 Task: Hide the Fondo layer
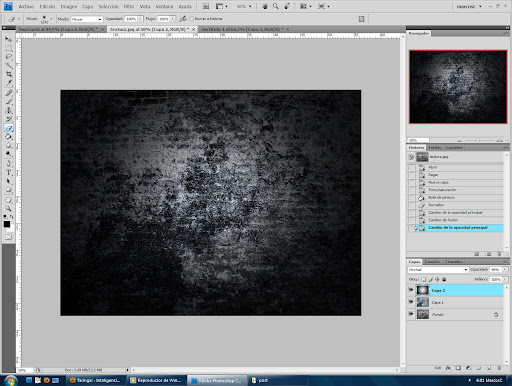pos(411,314)
